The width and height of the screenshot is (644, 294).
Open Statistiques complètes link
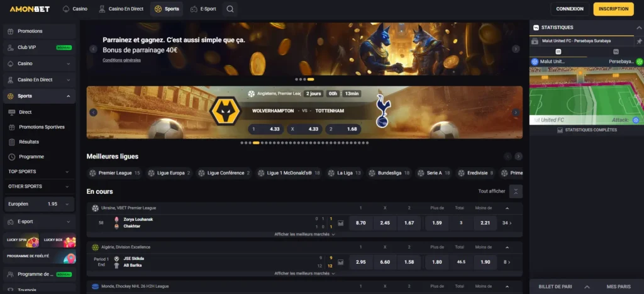coord(587,130)
